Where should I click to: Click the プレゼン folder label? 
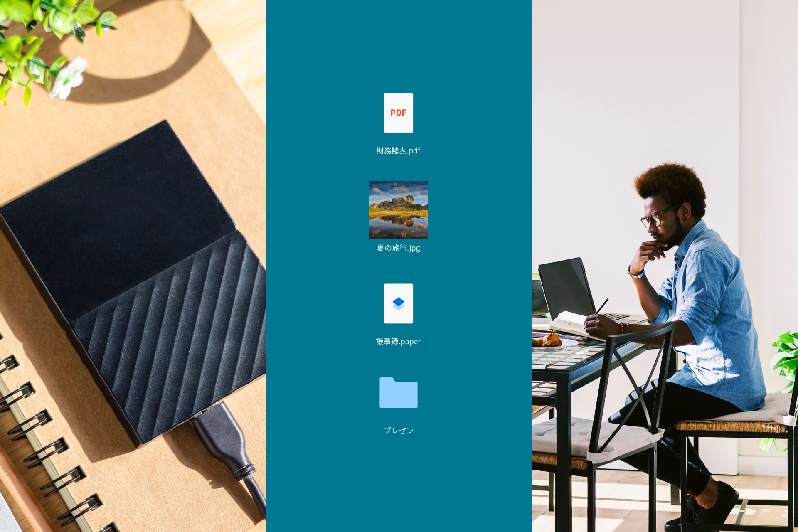click(x=399, y=429)
